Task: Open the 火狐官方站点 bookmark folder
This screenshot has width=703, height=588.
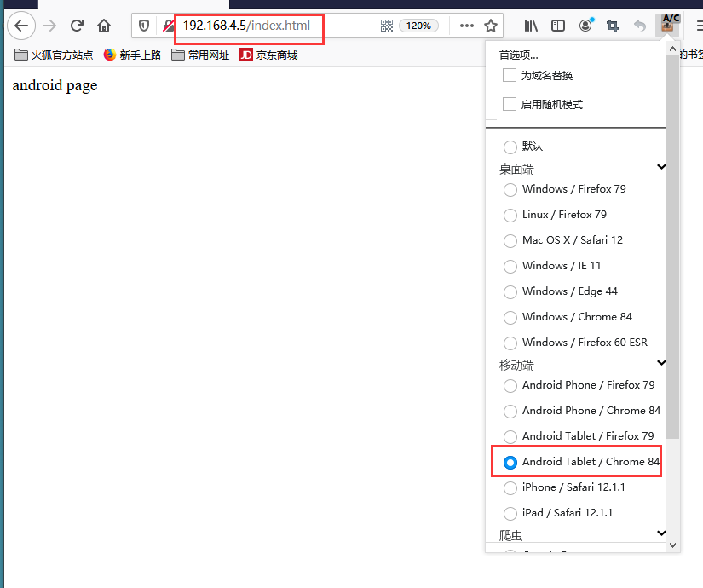Action: click(54, 55)
